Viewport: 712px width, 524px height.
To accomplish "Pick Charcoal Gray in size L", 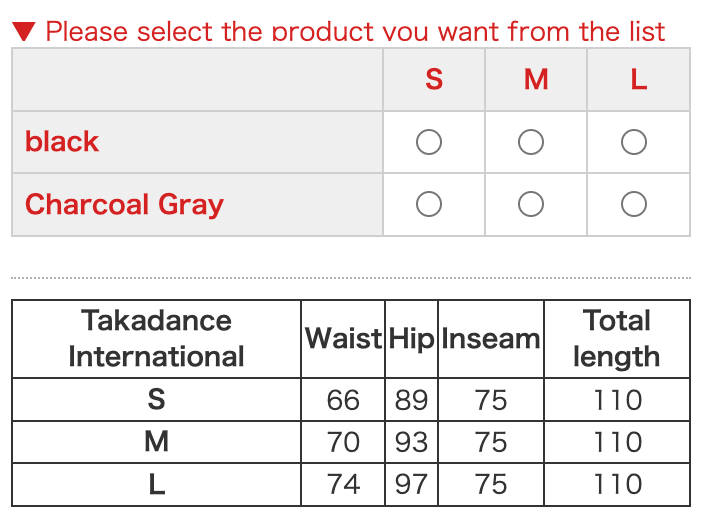I will 633,205.
